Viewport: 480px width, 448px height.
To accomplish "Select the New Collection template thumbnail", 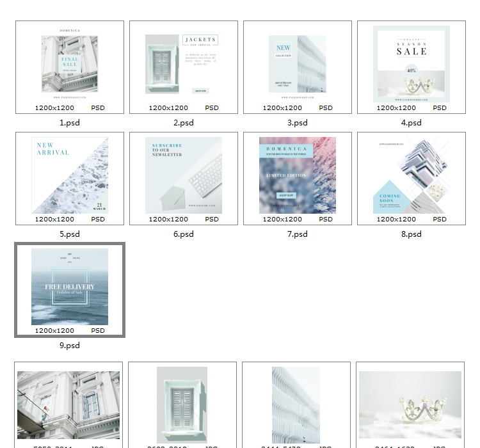I will coord(298,64).
